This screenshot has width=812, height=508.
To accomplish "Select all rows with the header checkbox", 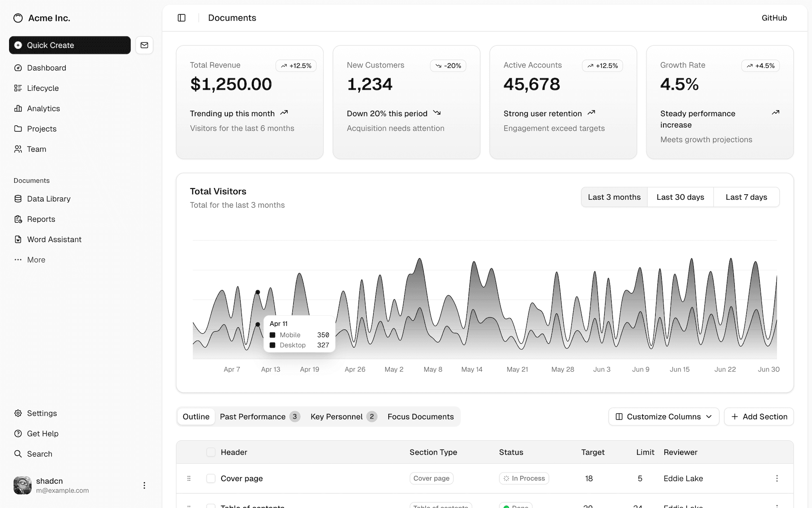I will coord(211,452).
